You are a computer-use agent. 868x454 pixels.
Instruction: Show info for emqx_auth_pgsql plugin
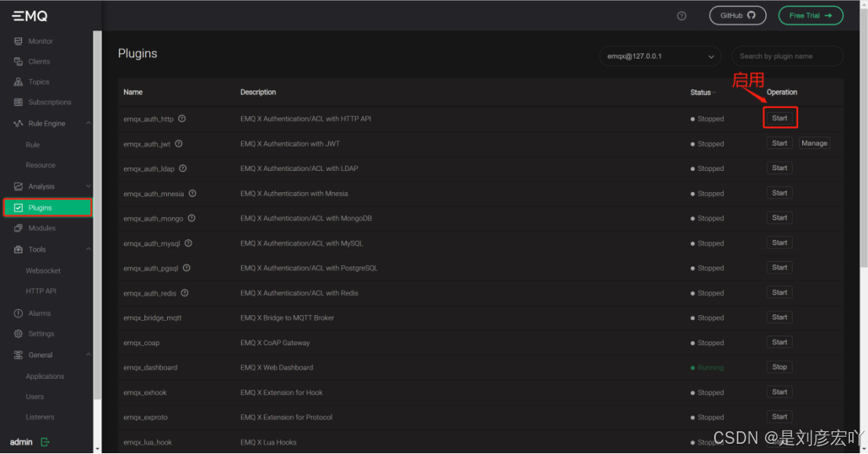click(187, 267)
